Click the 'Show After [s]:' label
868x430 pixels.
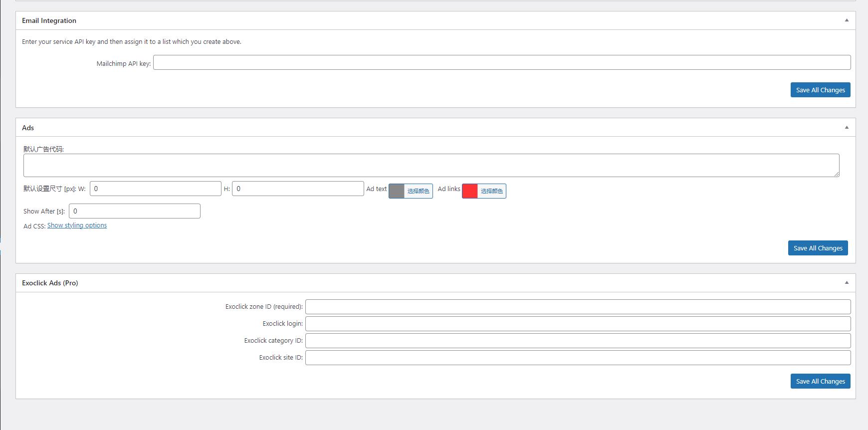tap(44, 212)
